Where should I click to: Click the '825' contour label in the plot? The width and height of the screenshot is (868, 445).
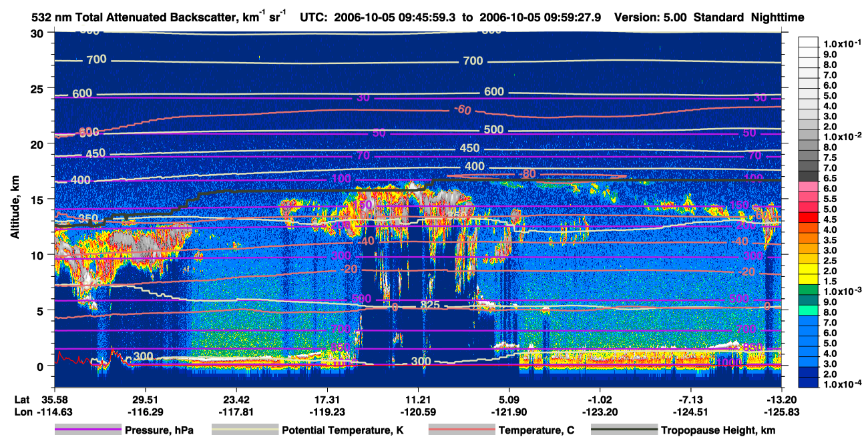click(x=431, y=305)
